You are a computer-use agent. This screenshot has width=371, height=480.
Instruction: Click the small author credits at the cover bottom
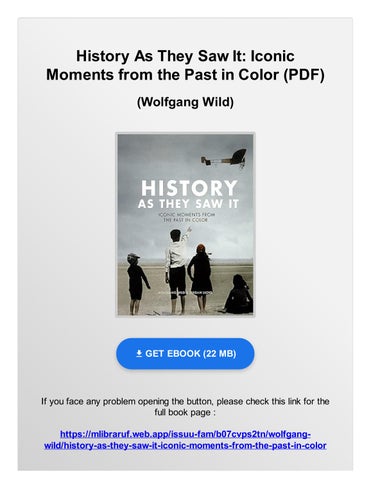coord(186,293)
